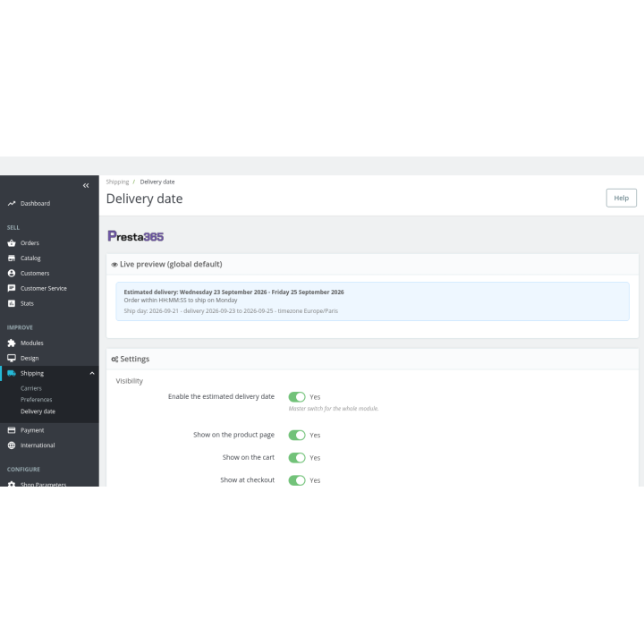
Task: Click the Shipping breadcrumb link
Action: [x=117, y=182]
